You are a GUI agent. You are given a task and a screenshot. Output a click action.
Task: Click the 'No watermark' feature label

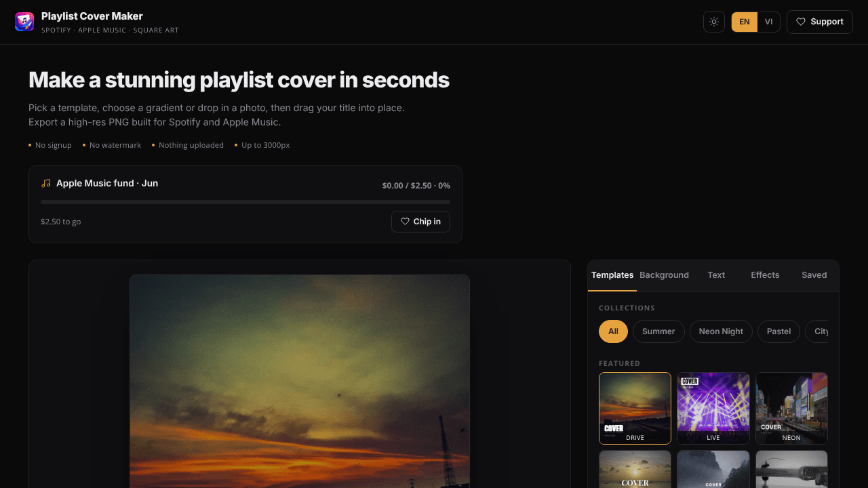[x=115, y=145]
